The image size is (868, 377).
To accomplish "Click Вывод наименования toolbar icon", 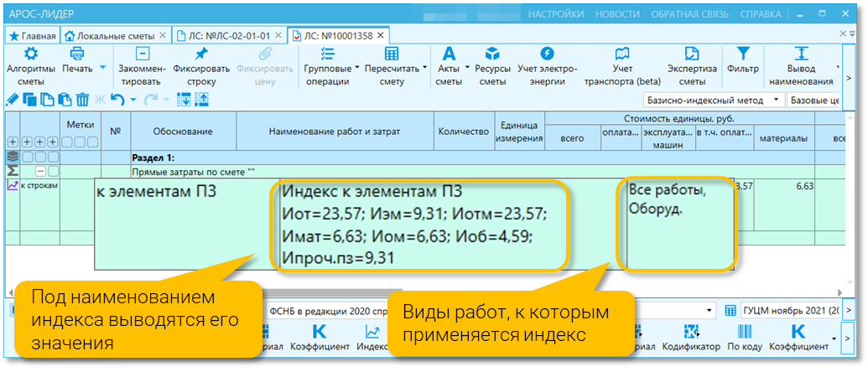I will pyautogui.click(x=801, y=54).
